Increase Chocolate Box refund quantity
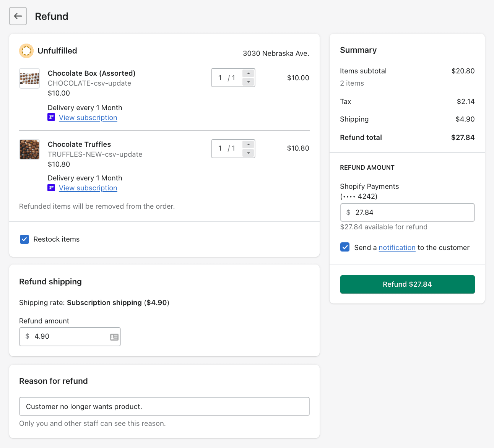 pos(249,73)
